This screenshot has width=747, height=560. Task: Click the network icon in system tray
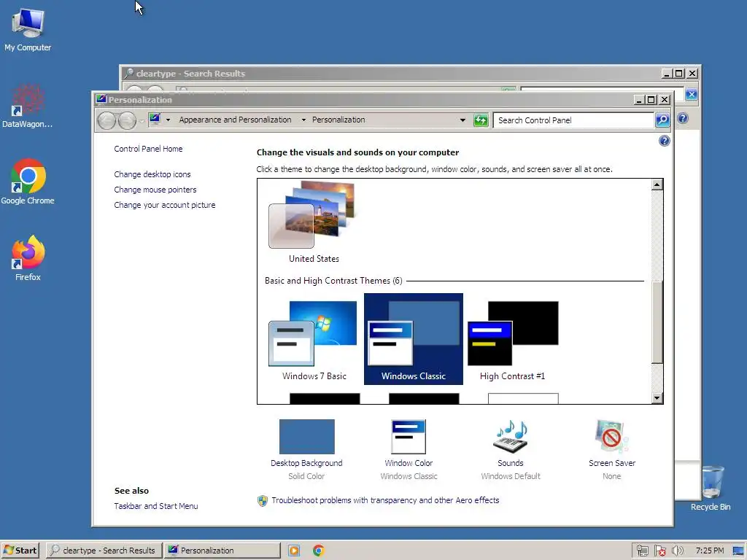coord(642,551)
